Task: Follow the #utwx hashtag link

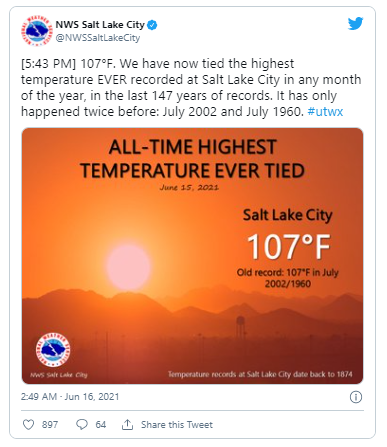Action: tap(325, 111)
